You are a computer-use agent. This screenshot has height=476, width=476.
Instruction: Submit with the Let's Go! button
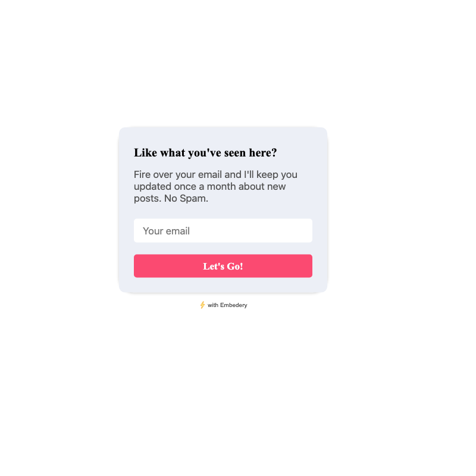click(x=223, y=266)
